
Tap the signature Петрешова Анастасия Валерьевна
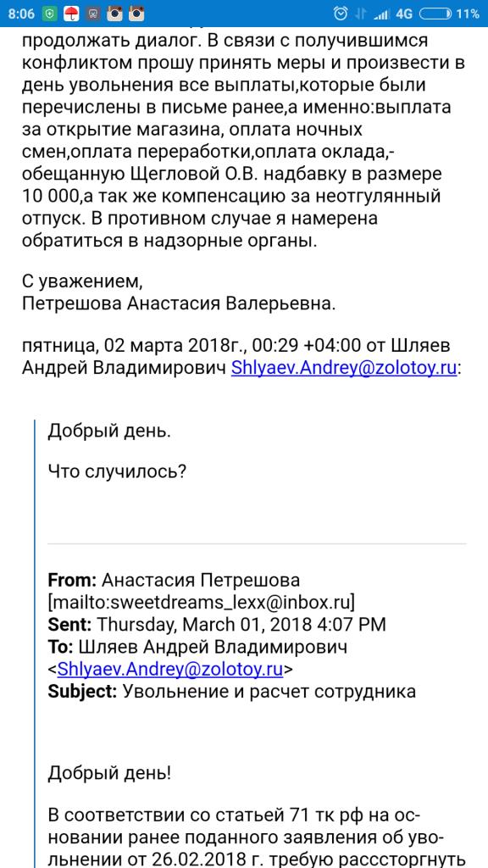(x=179, y=304)
